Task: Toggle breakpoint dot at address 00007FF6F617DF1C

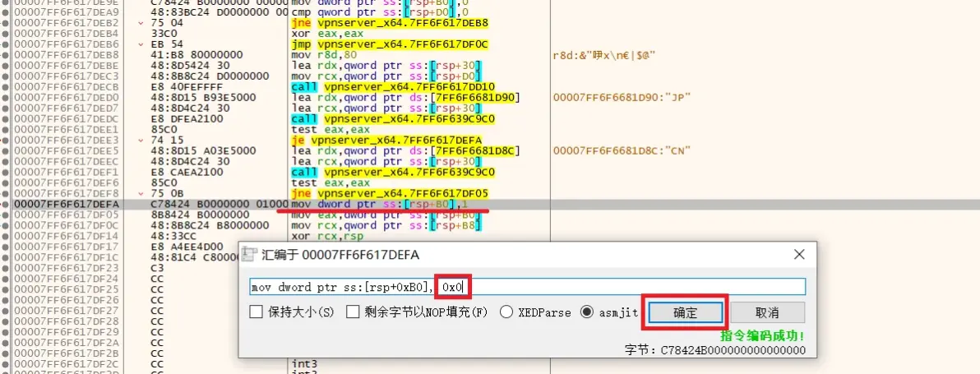Action: [x=6, y=257]
